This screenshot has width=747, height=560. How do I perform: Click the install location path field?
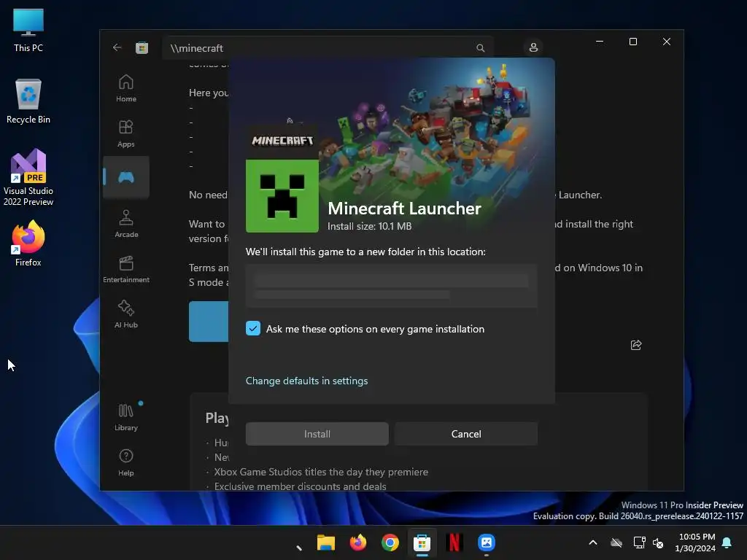(x=392, y=286)
